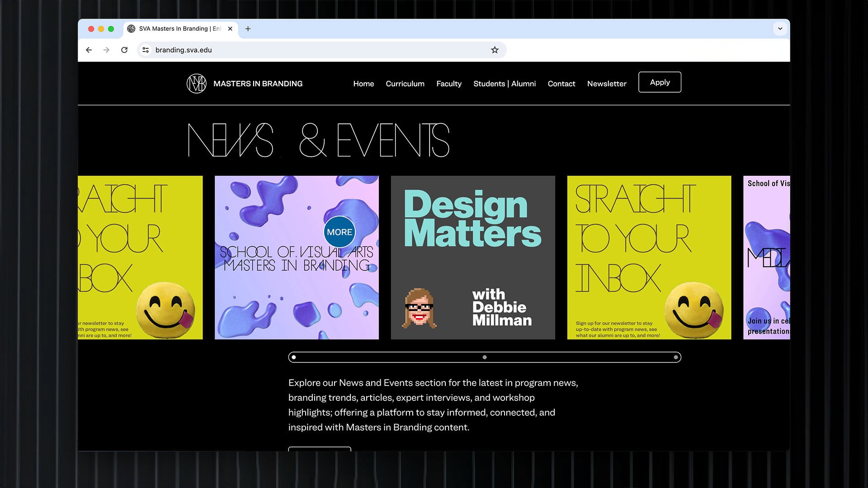Click the address bar showing branding.sva.edu
Screen dimensions: 868x488
(321, 50)
